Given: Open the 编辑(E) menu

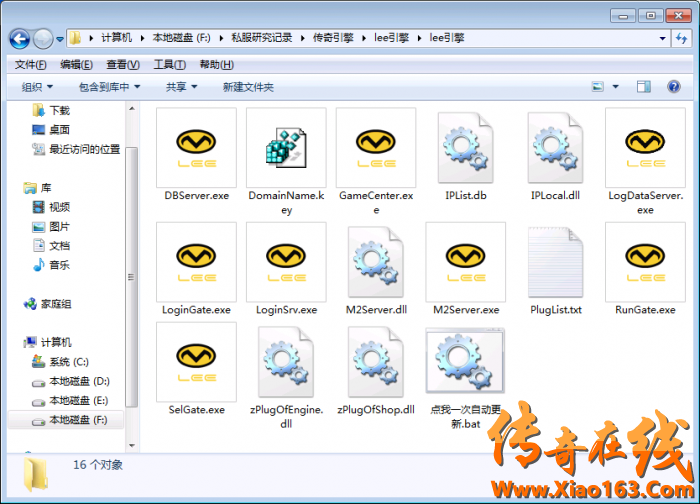Looking at the screenshot, I should tap(76, 65).
